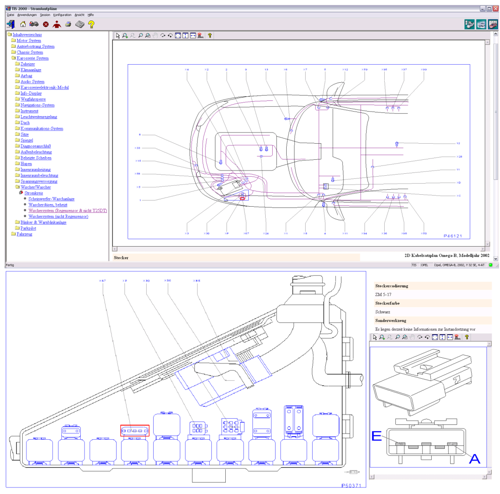Open the Spiegel folder link
Screen dimensions: 500x494
click(x=27, y=140)
